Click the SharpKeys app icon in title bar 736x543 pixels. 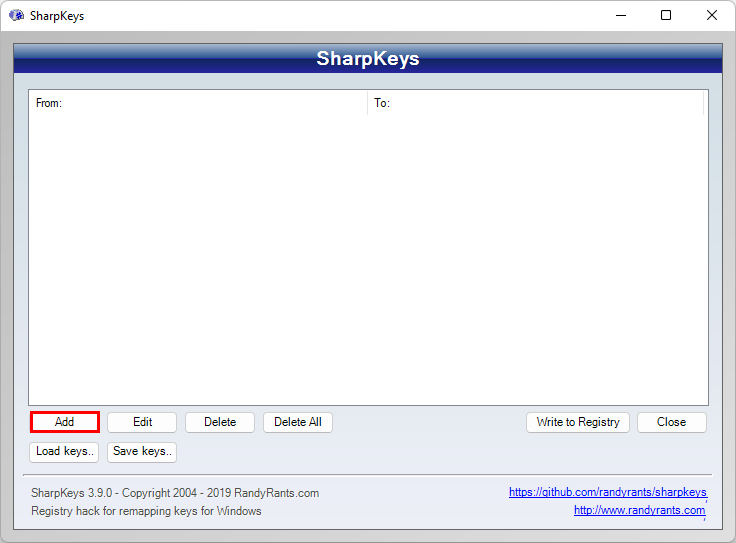16,15
